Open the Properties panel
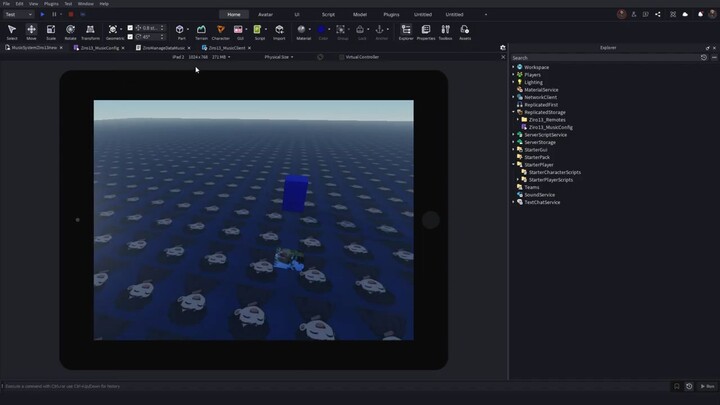 click(426, 32)
